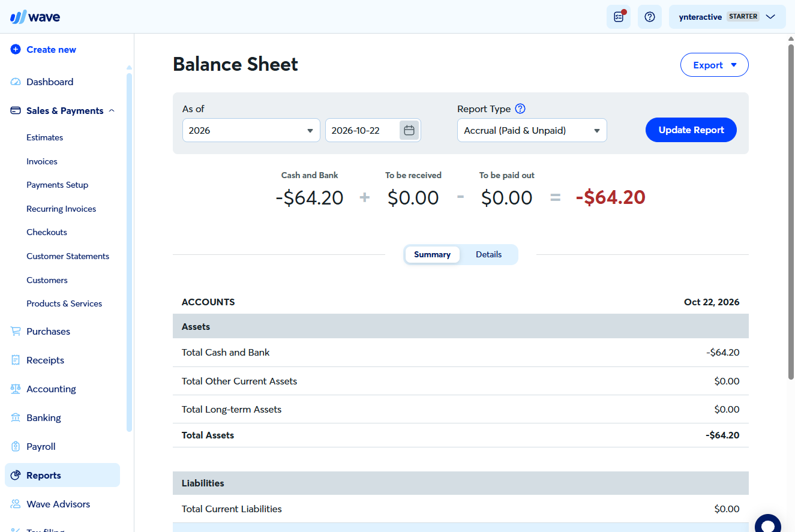Open the Purchases menu
Viewport: 795px width, 532px height.
[49, 332]
